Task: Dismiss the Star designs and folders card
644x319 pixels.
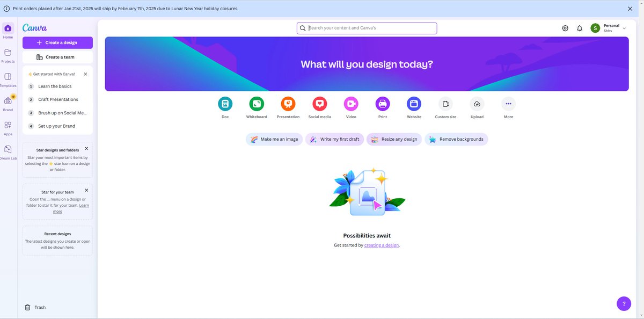Action: 86,148
